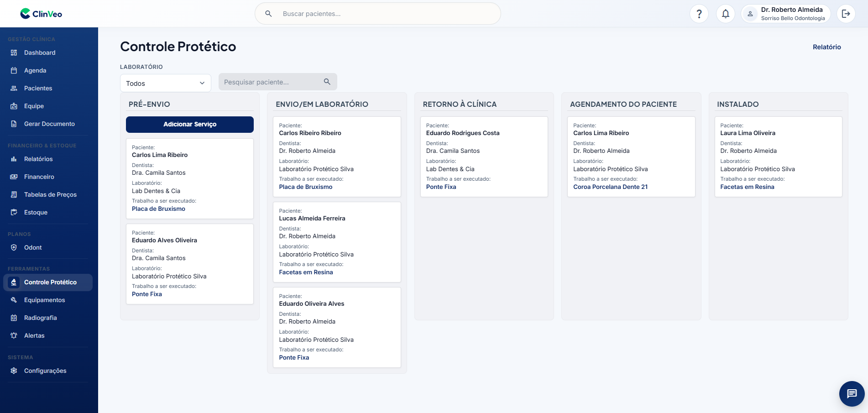Open Estoque menu entry
868x413 pixels.
tap(48, 212)
